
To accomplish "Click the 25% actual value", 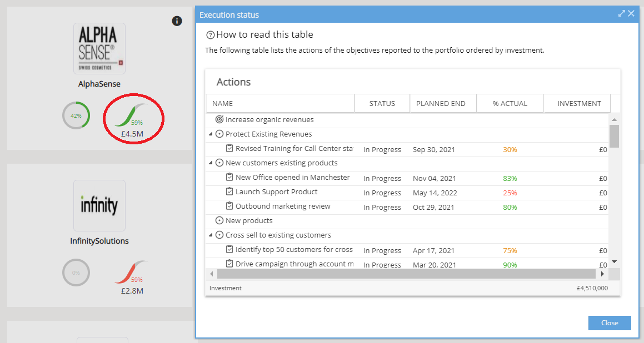I will pos(510,193).
